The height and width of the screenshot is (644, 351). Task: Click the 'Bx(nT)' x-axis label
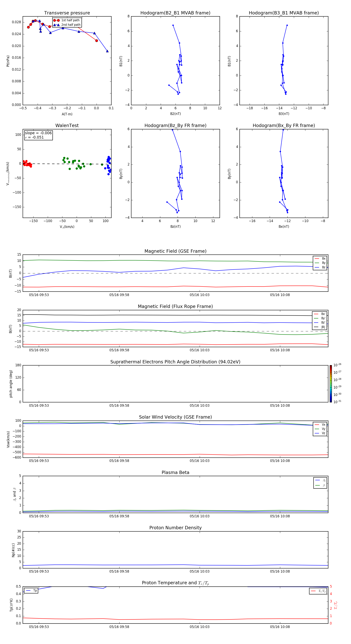(x=284, y=227)
